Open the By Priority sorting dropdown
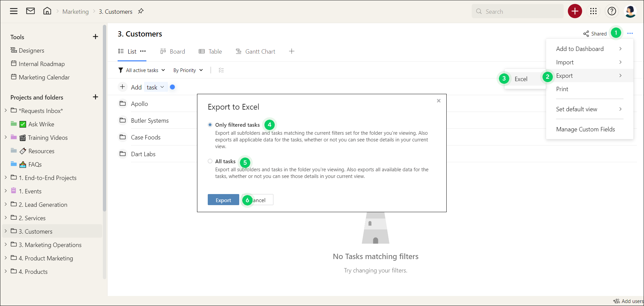The width and height of the screenshot is (644, 306). pos(187,70)
